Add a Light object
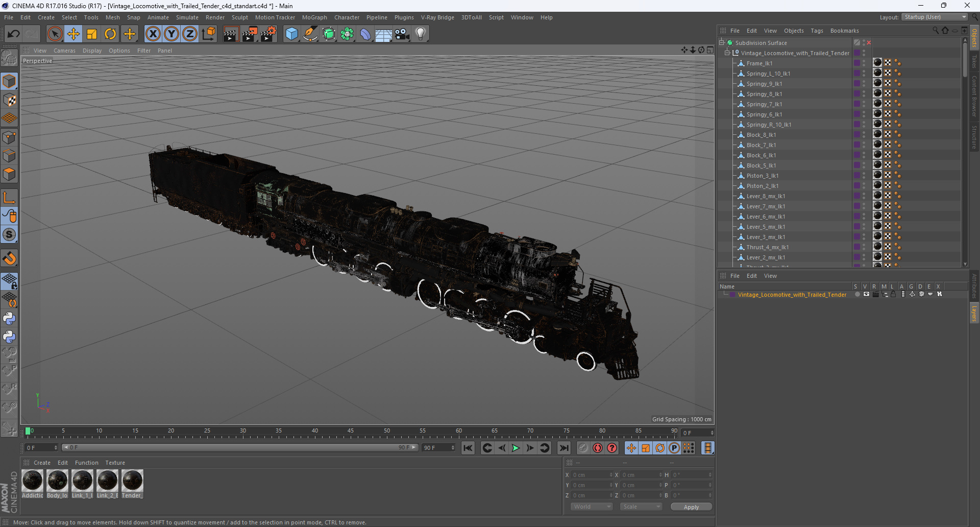The height and width of the screenshot is (527, 980). (x=421, y=34)
